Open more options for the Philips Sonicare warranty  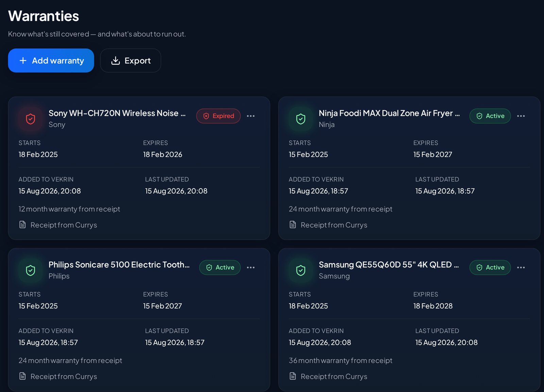click(251, 268)
